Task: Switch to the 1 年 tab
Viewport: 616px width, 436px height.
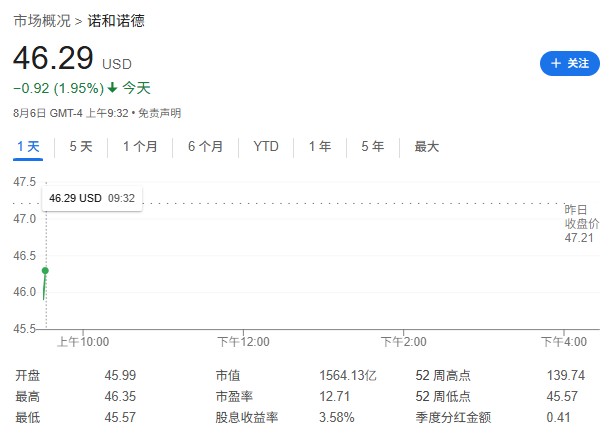Action: pyautogui.click(x=319, y=147)
